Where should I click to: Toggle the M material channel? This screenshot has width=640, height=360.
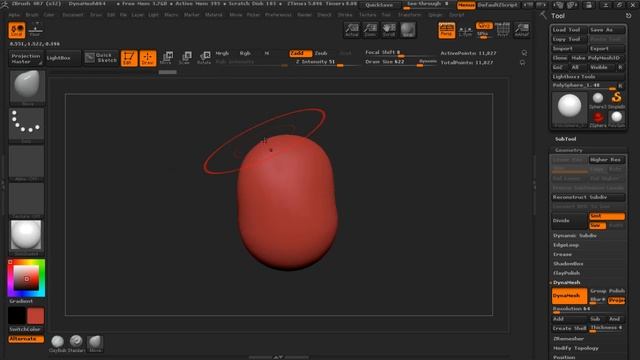tap(267, 53)
